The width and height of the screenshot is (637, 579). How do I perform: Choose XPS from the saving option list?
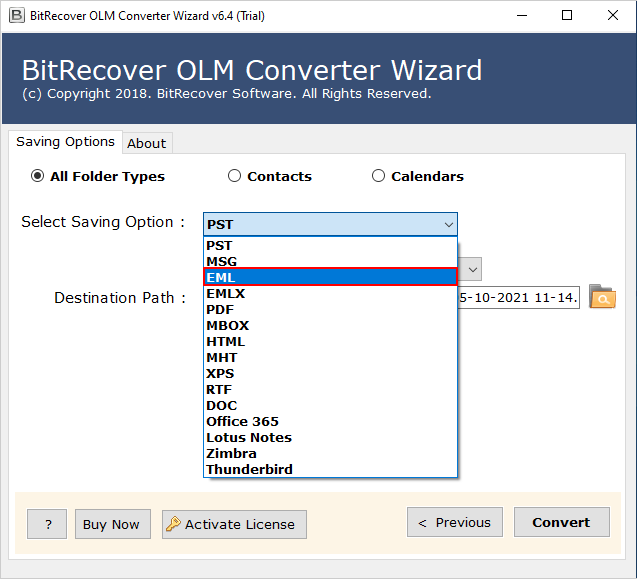[x=330, y=373]
